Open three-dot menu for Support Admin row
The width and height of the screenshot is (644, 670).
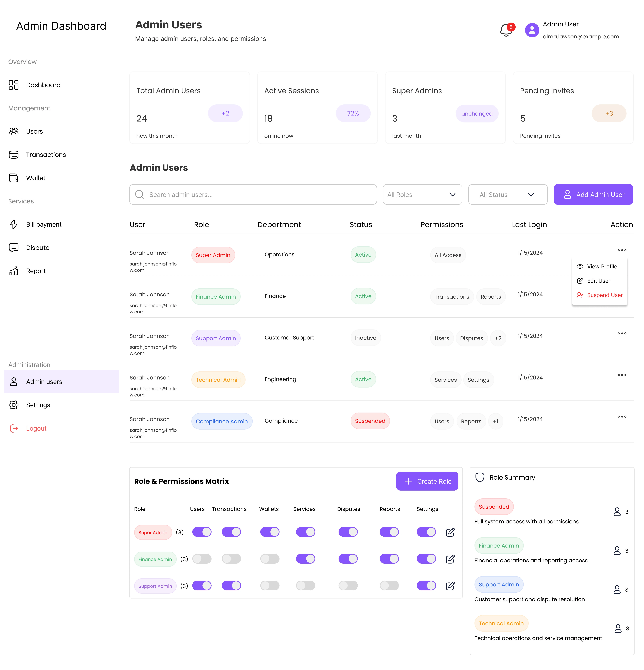(x=622, y=333)
